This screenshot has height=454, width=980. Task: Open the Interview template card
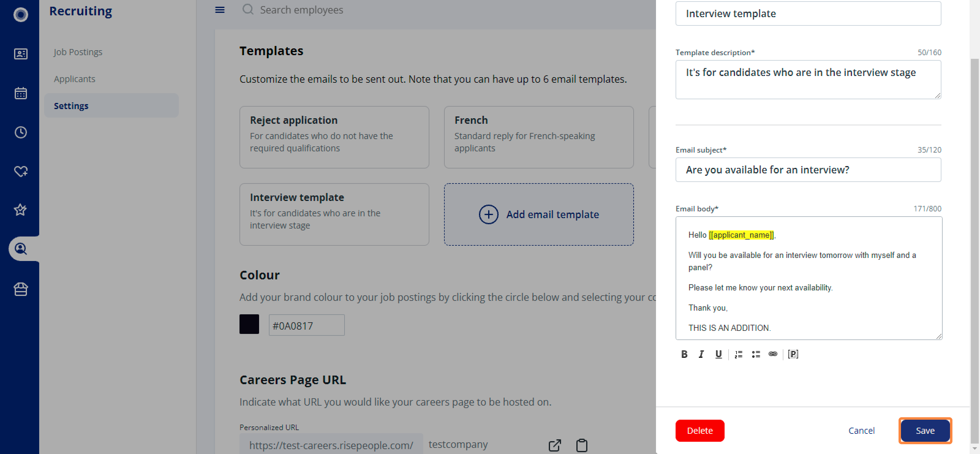[334, 215]
